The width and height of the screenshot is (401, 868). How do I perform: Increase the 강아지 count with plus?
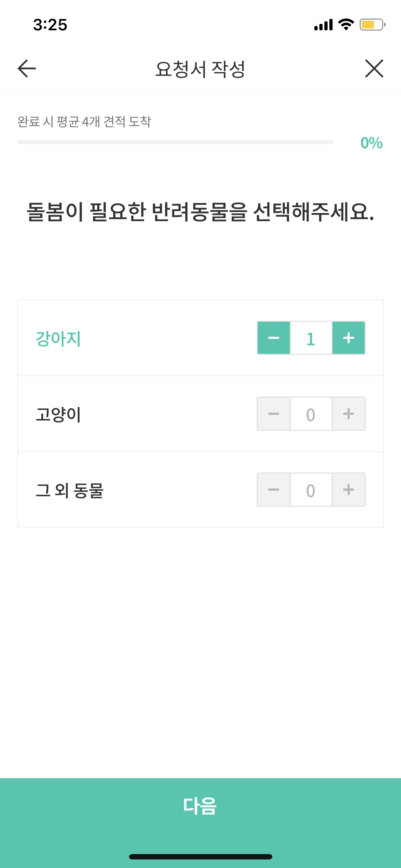pos(348,338)
